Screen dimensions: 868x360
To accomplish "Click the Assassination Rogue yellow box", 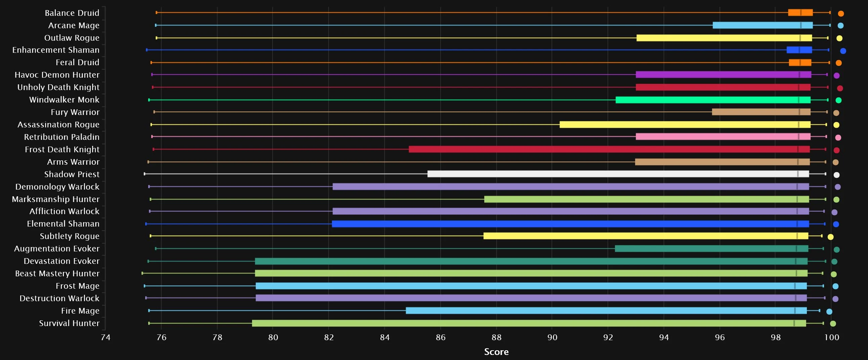I will (685, 125).
